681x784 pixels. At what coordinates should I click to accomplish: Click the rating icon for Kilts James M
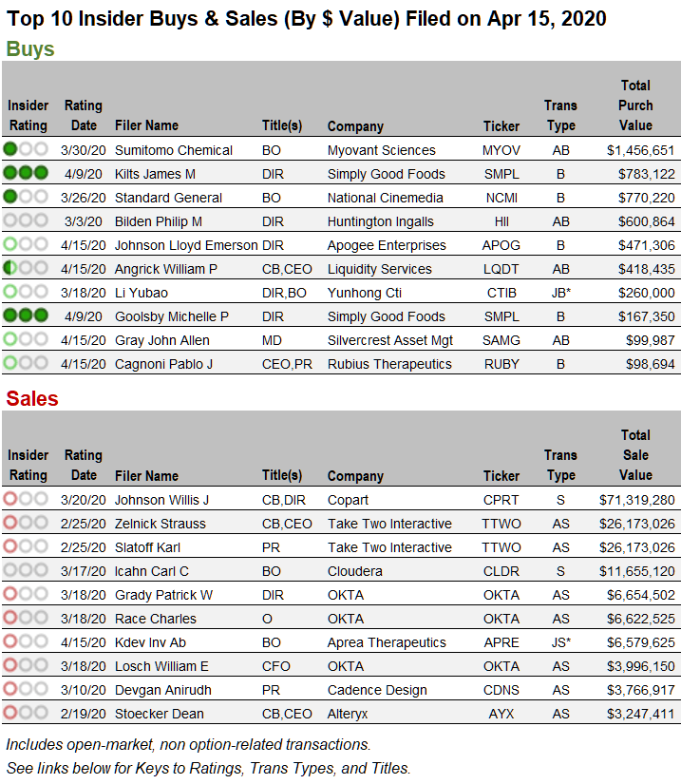[x=25, y=173]
